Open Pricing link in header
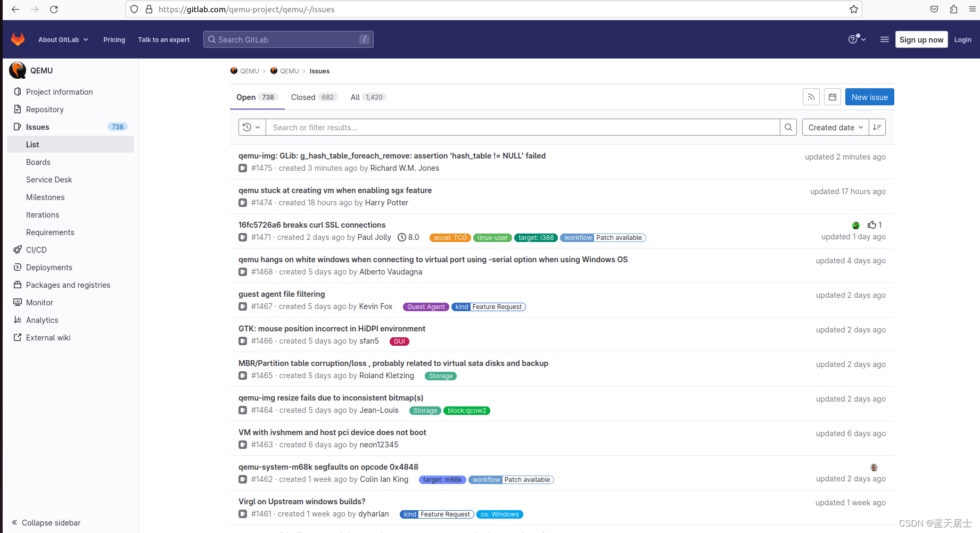 click(114, 39)
